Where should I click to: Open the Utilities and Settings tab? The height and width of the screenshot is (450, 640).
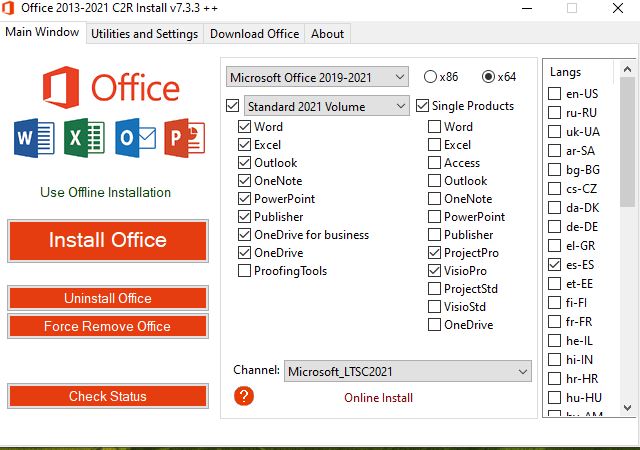pos(144,33)
